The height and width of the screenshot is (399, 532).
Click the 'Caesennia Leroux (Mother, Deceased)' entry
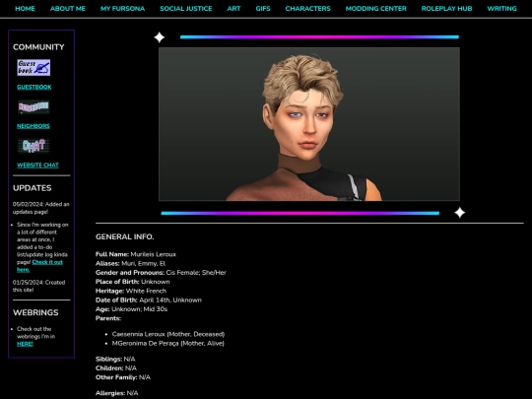pyautogui.click(x=168, y=334)
